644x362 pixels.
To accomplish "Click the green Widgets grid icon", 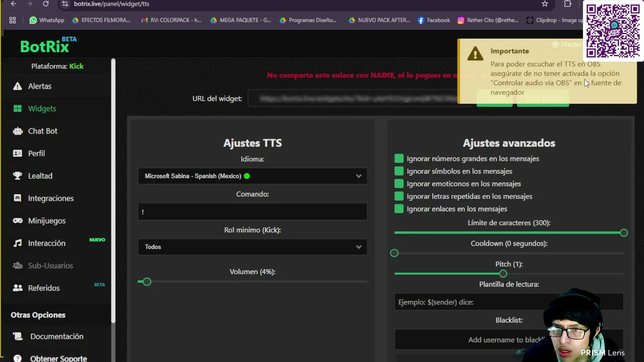I will 18,109.
